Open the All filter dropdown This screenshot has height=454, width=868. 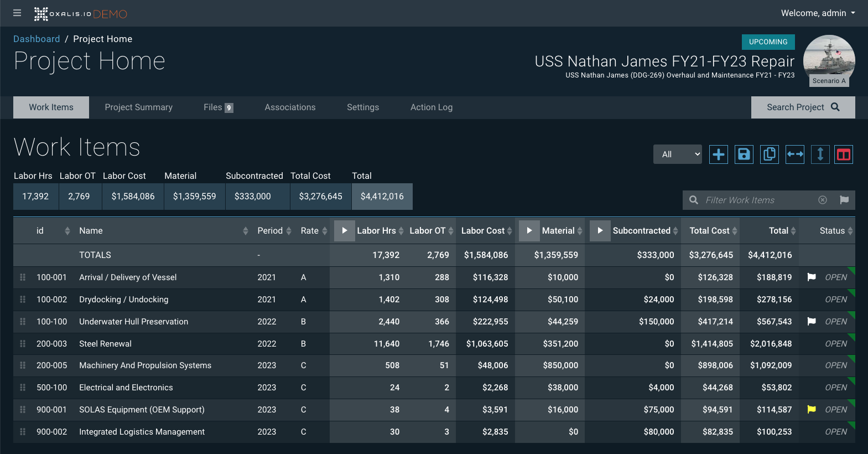[x=677, y=154]
